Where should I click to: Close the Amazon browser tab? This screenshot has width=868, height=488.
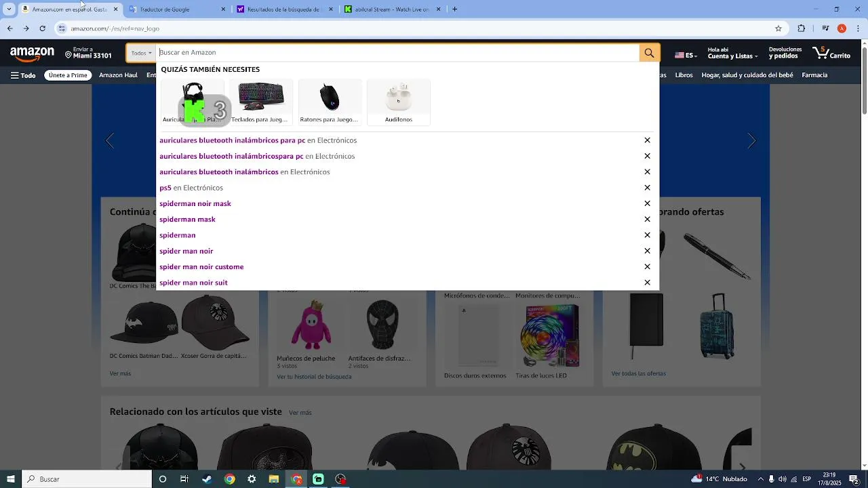tap(116, 9)
